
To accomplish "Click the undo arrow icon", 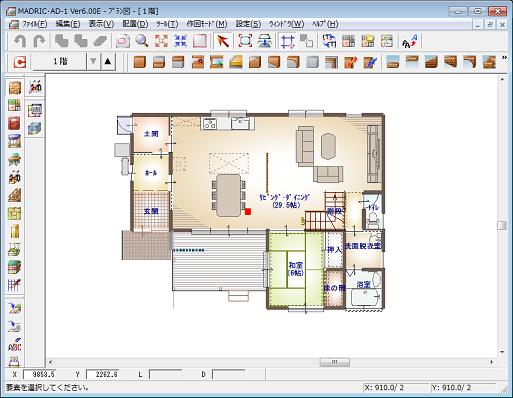I will [x=21, y=41].
